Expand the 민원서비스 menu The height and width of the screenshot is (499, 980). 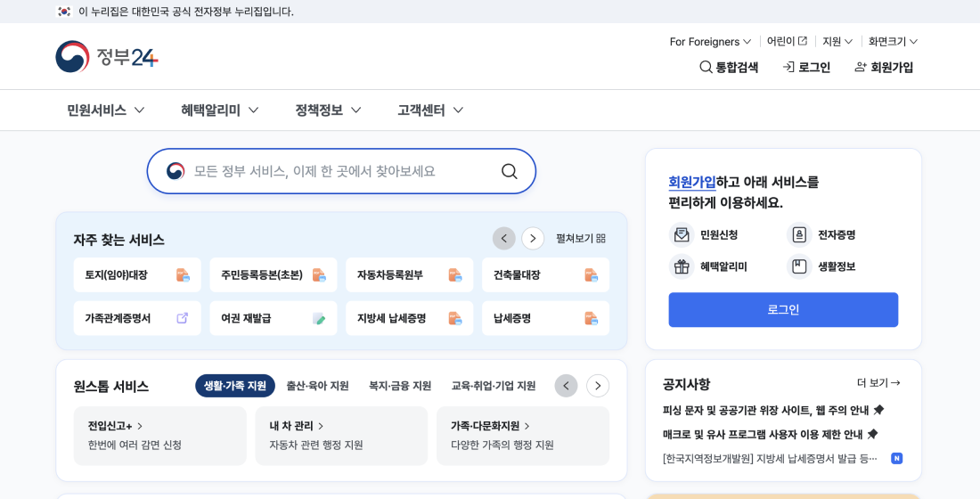(105, 110)
